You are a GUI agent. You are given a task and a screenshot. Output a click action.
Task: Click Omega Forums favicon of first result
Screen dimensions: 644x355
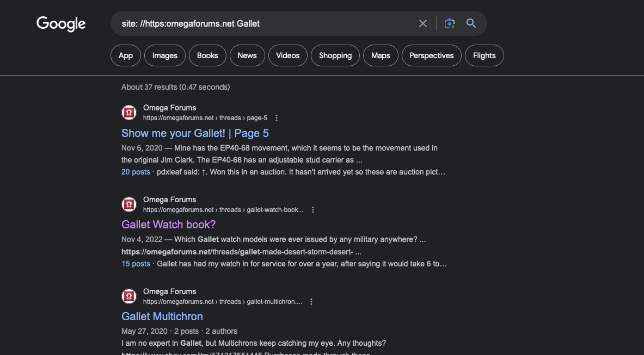(x=129, y=113)
